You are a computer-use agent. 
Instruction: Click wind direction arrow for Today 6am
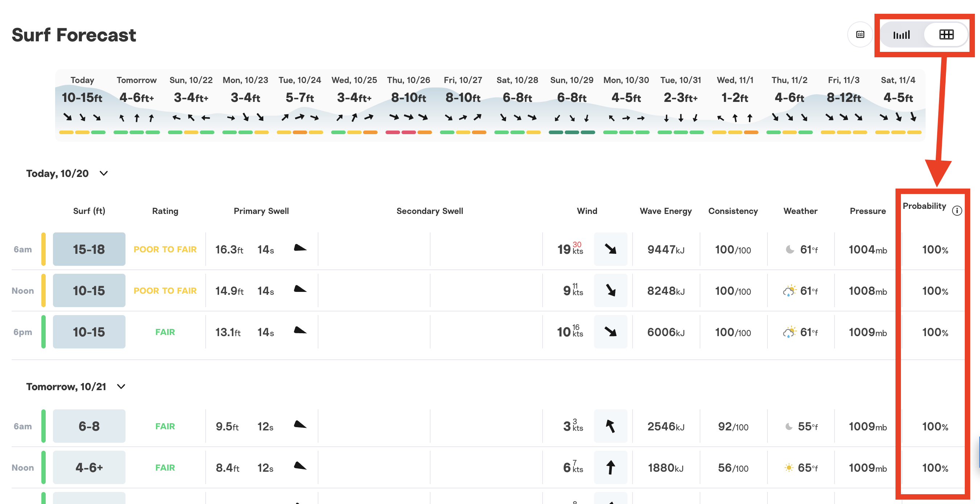(x=611, y=249)
